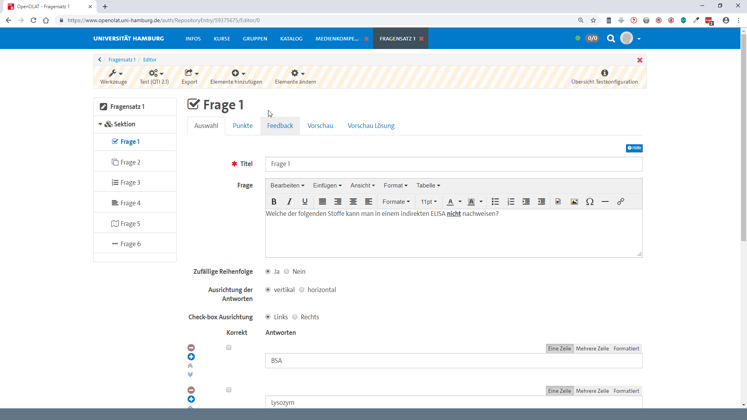Switch to the Punkte tab
This screenshot has height=420, width=747.
point(243,126)
